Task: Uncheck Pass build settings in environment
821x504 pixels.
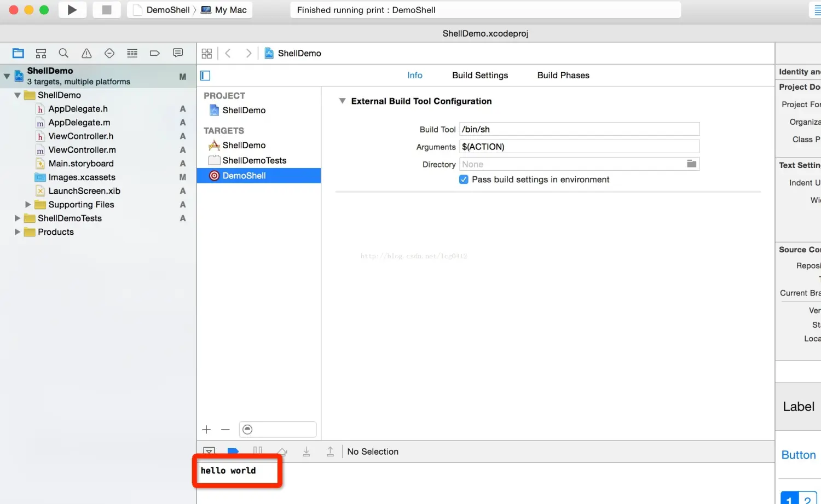Action: click(464, 179)
